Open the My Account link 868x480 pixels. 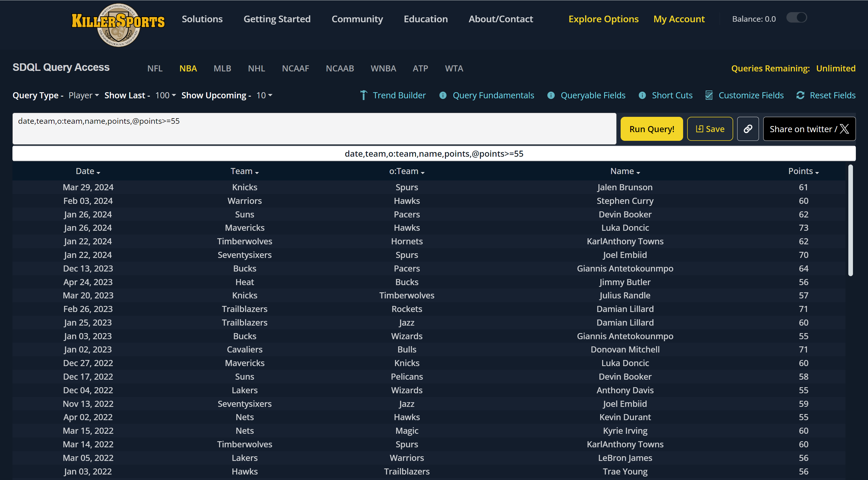(x=679, y=19)
